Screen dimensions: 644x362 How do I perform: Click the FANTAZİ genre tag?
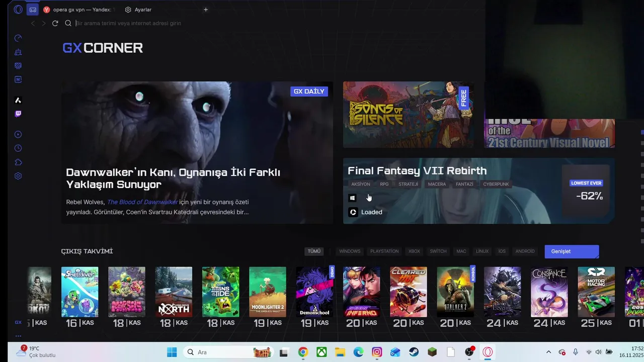464,184
